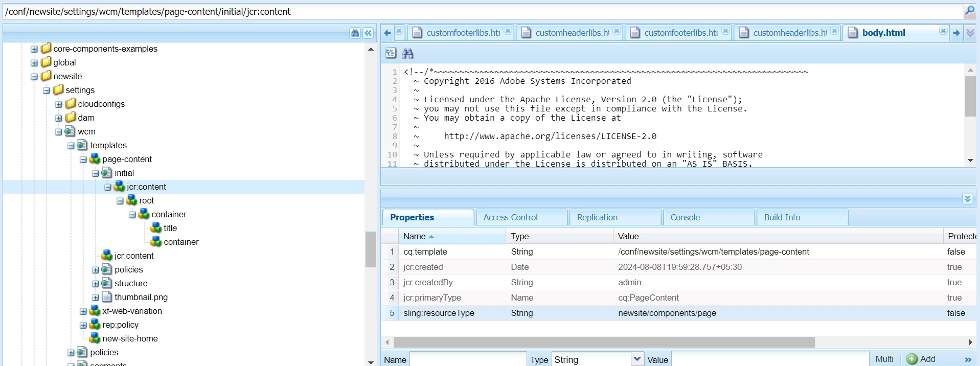The width and height of the screenshot is (980, 366).
Task: Click the Type column header
Action: [559, 236]
